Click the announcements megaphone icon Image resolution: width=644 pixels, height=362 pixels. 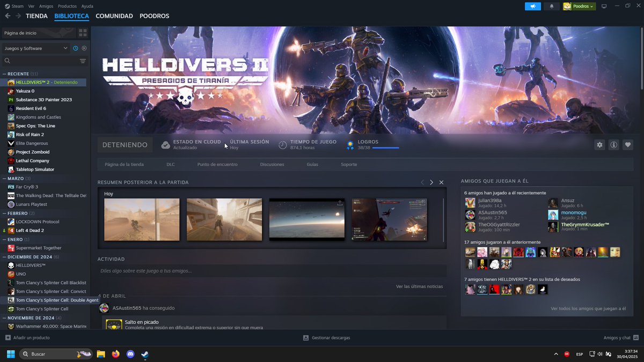[x=533, y=6]
